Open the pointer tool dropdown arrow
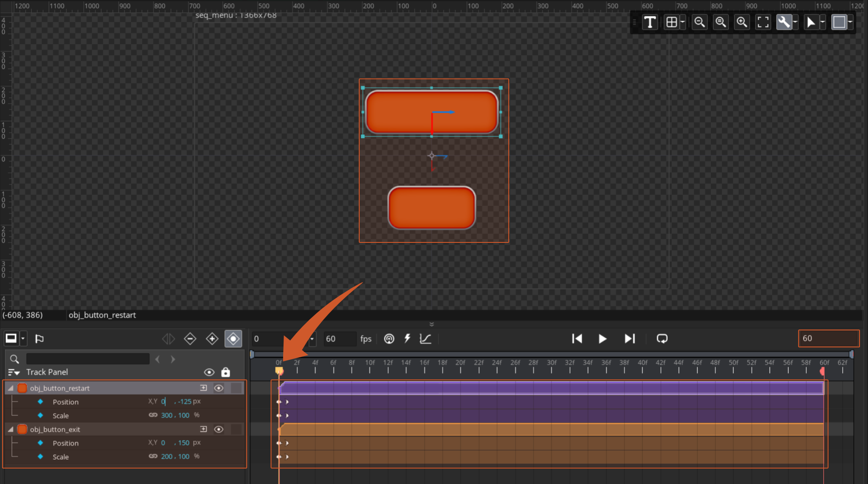868x484 pixels. (822, 22)
